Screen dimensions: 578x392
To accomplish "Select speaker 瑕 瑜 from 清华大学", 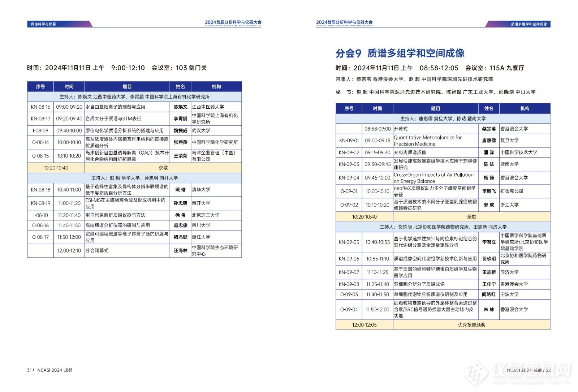I will pos(180,190).
